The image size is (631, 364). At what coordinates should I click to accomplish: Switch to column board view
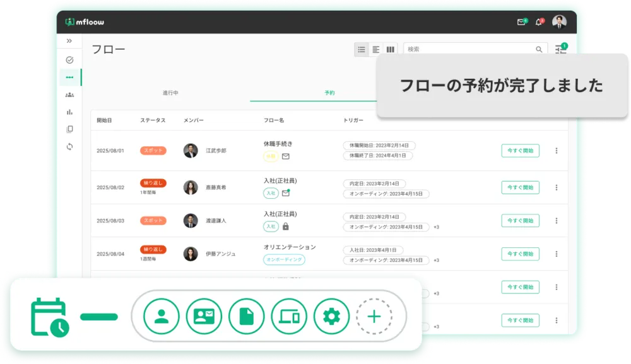pyautogui.click(x=391, y=49)
